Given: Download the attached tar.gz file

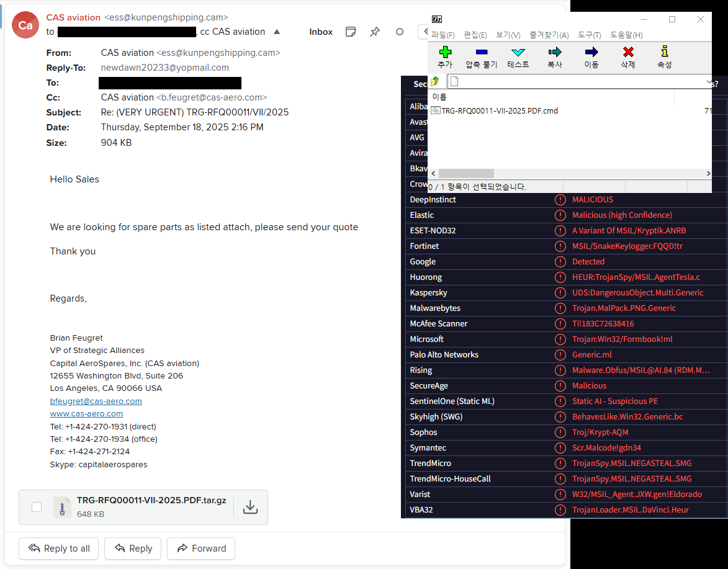Looking at the screenshot, I should click(250, 507).
